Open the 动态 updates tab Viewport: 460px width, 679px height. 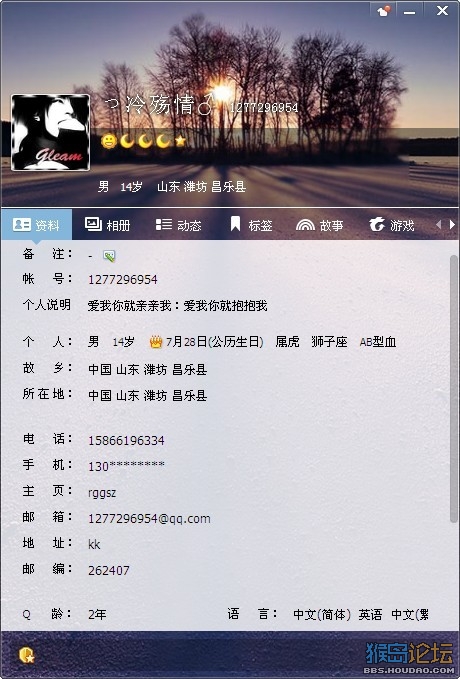[178, 225]
